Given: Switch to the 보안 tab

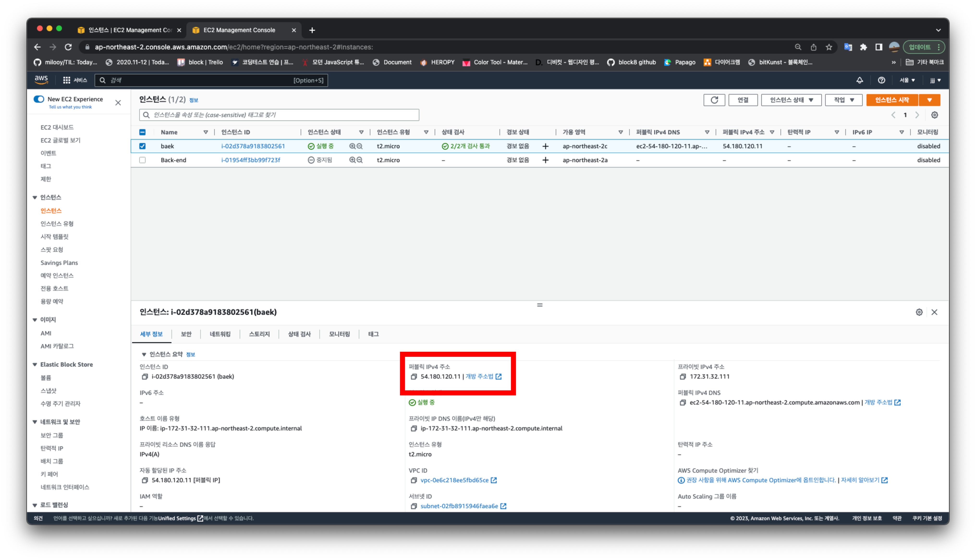Looking at the screenshot, I should (186, 334).
